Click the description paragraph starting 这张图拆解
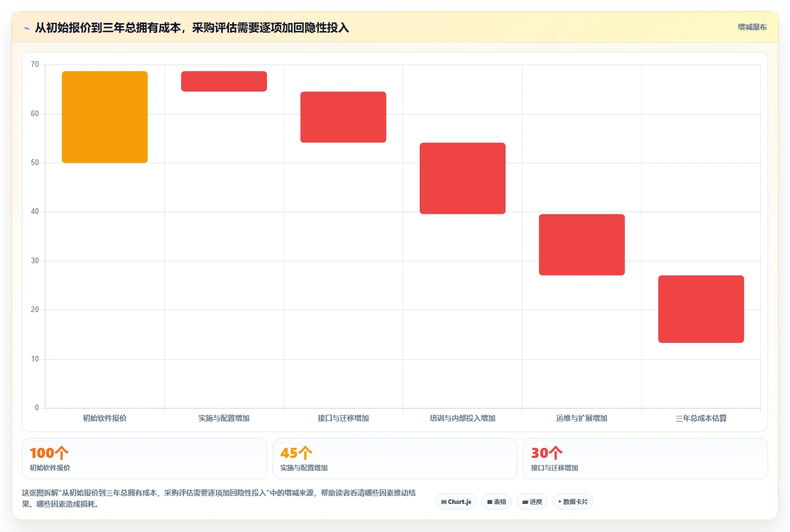 219,498
